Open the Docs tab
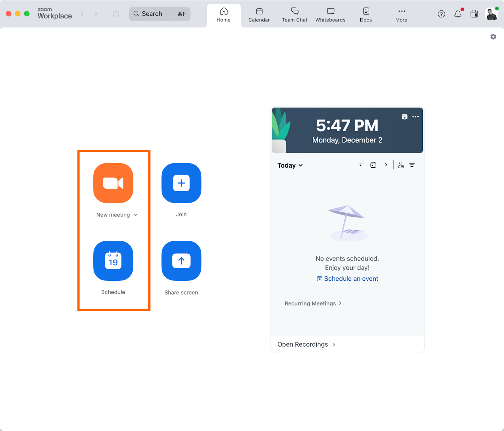The width and height of the screenshot is (504, 431). pos(366,15)
